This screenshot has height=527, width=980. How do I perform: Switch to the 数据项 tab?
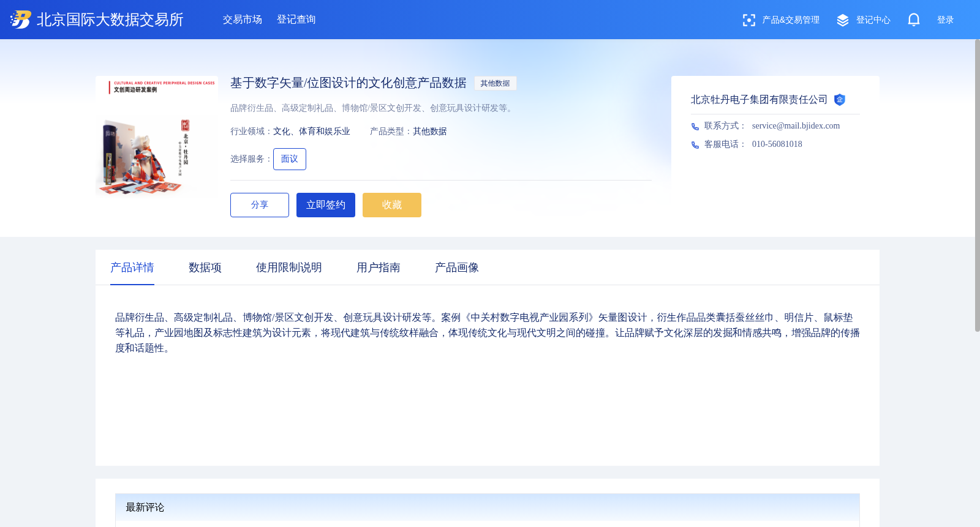205,267
